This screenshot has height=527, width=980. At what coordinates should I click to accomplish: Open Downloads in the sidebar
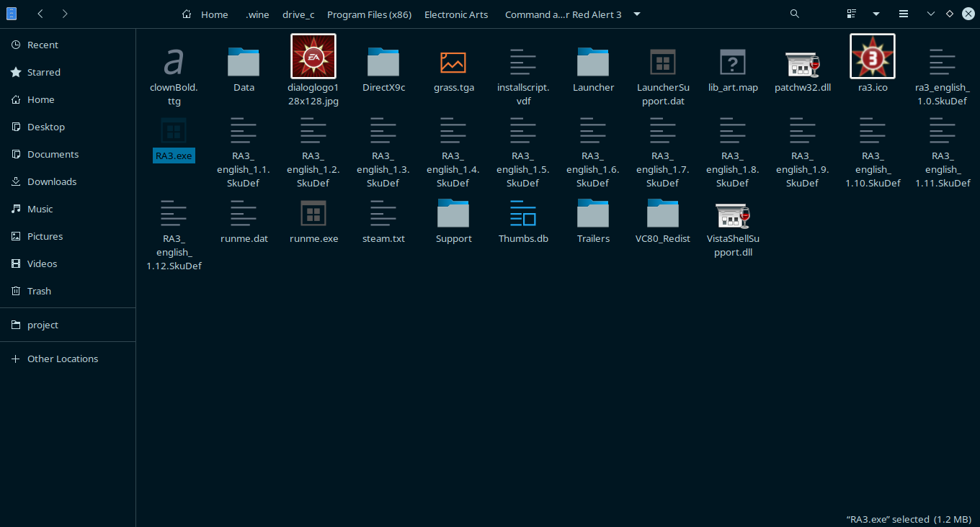click(x=68, y=181)
